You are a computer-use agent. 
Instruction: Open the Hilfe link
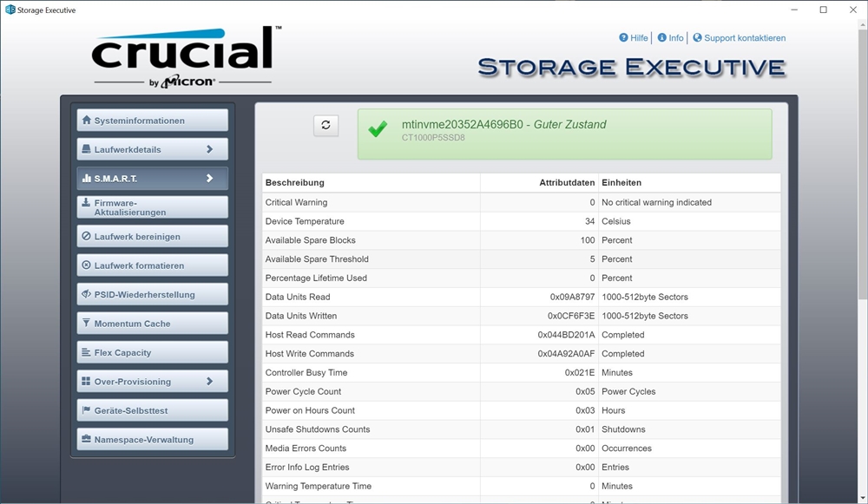pyautogui.click(x=639, y=37)
